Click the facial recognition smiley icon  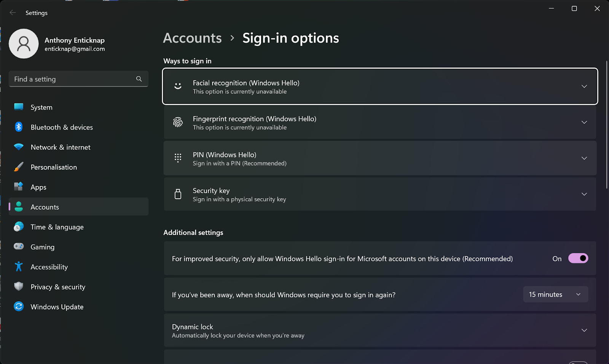coord(178,86)
